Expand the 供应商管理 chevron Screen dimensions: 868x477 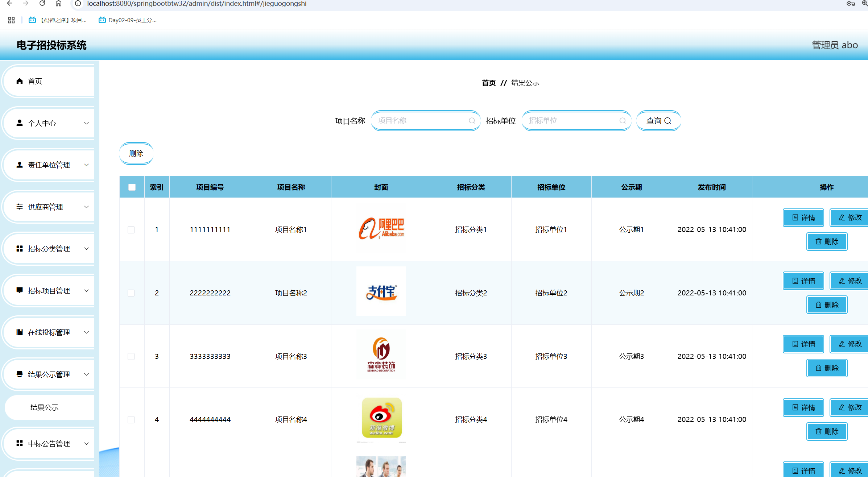pos(86,207)
